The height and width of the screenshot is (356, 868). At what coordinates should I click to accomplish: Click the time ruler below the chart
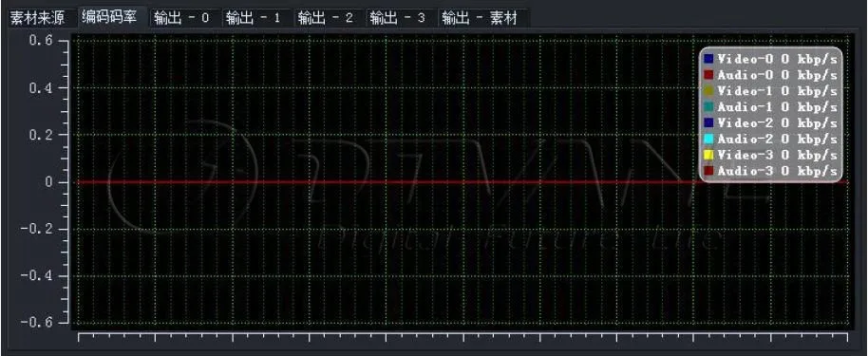pos(462,337)
